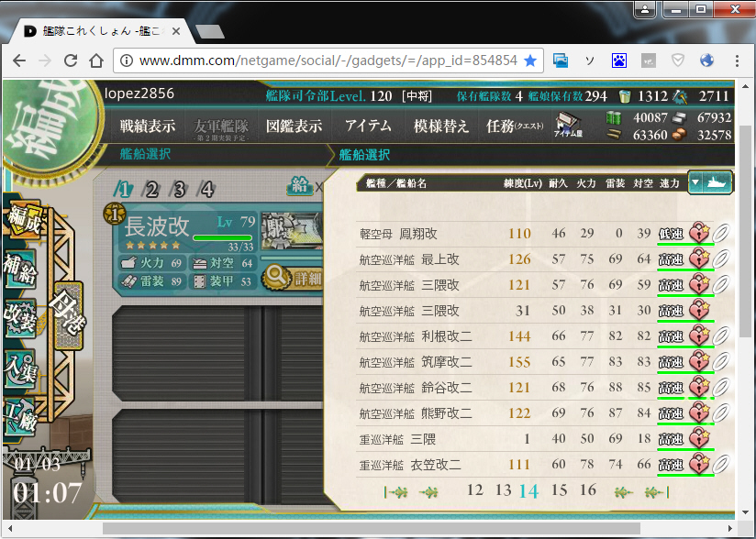Open 任務 (クエスト) menu

click(x=515, y=126)
